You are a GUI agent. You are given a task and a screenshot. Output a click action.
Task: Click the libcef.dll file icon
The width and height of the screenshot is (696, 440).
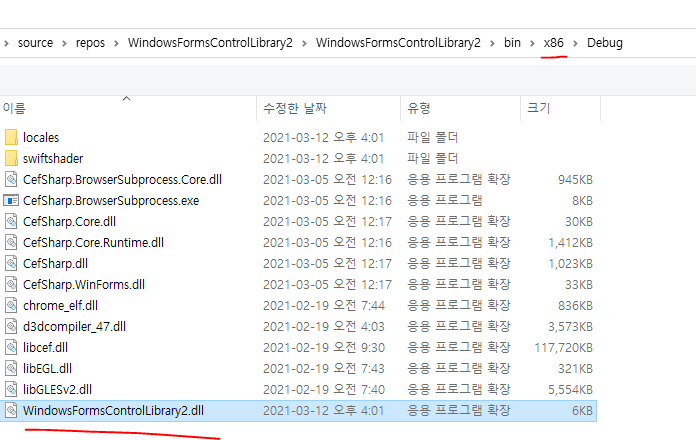pyautogui.click(x=11, y=347)
